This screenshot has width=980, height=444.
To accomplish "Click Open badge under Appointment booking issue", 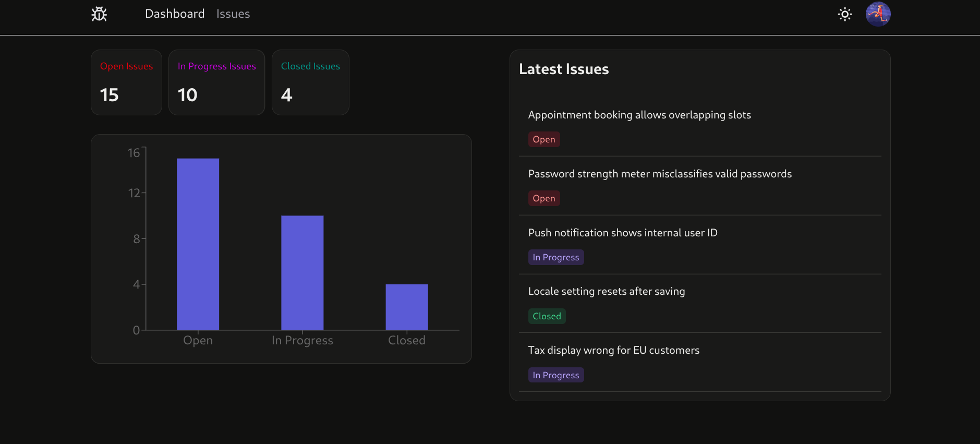I will (543, 139).
